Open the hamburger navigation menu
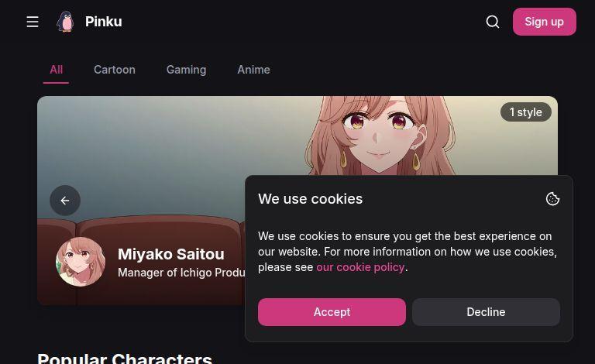 (33, 22)
